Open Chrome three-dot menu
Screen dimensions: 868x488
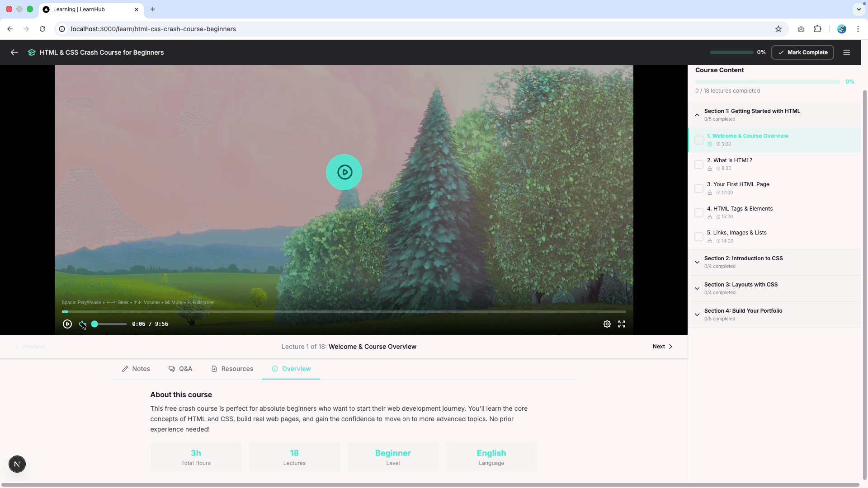(x=858, y=29)
